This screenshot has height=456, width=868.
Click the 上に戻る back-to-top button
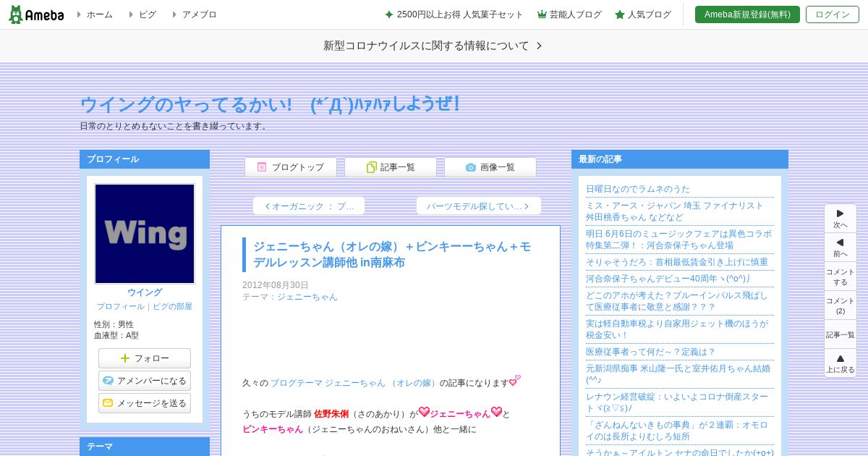click(x=841, y=363)
